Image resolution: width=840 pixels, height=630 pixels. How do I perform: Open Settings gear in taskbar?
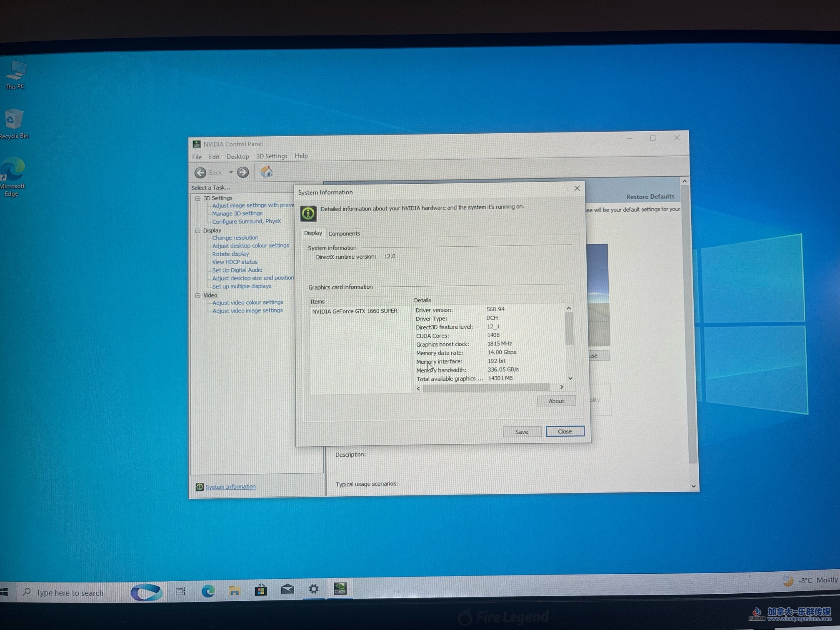coord(314,589)
